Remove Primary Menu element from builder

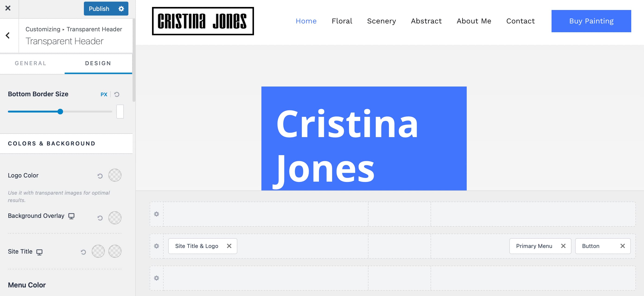pyautogui.click(x=563, y=246)
